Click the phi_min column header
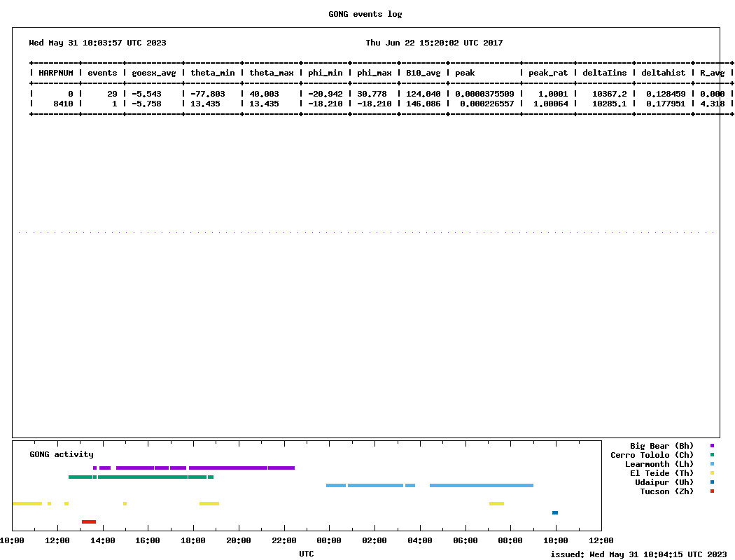The image size is (735, 560). pos(325,73)
